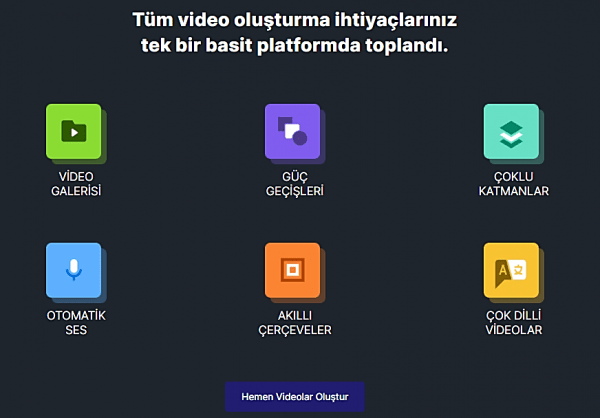Click the green Video Galerisi folder icon
The image size is (600, 418).
[74, 131]
